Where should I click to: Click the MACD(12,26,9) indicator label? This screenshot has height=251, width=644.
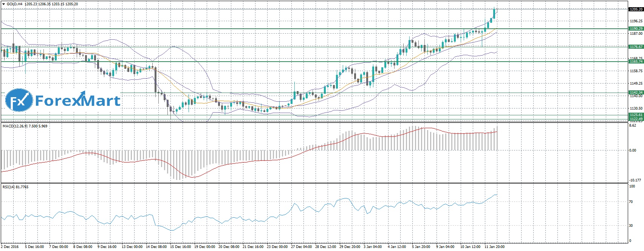coord(15,125)
